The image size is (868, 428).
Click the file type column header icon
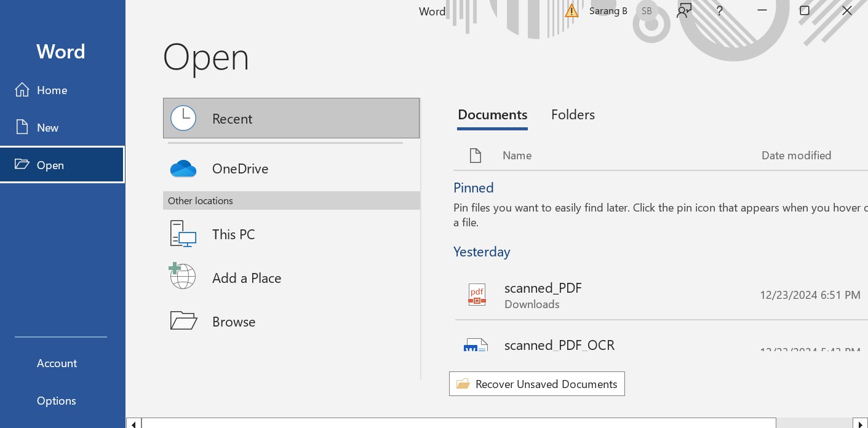pyautogui.click(x=476, y=156)
